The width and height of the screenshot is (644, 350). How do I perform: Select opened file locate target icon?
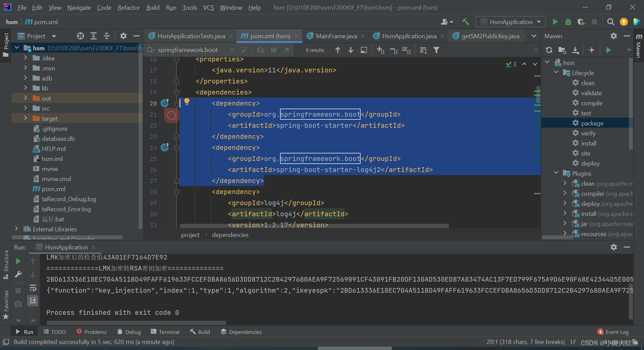tap(80, 36)
